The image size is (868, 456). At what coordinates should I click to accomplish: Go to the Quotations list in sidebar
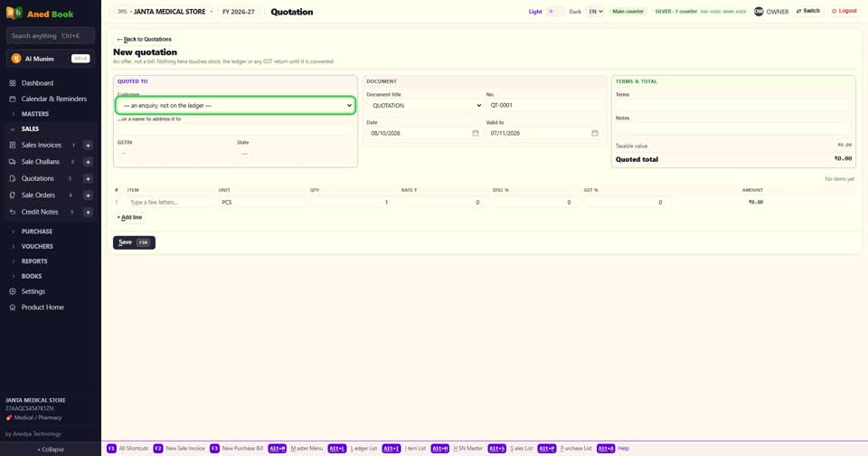point(38,178)
